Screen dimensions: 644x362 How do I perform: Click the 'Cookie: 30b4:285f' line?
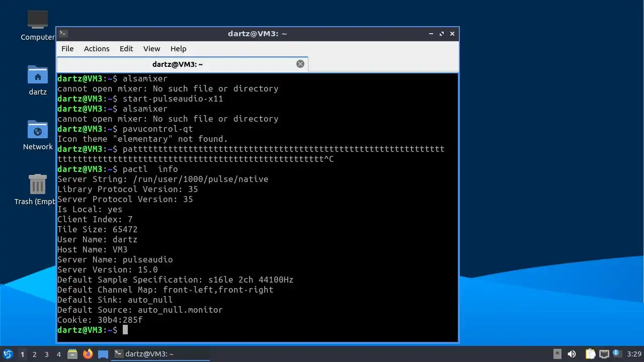pyautogui.click(x=100, y=320)
